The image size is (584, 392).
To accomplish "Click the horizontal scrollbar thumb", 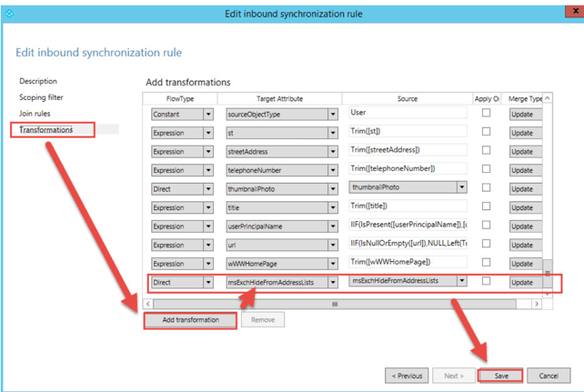I will point(334,304).
